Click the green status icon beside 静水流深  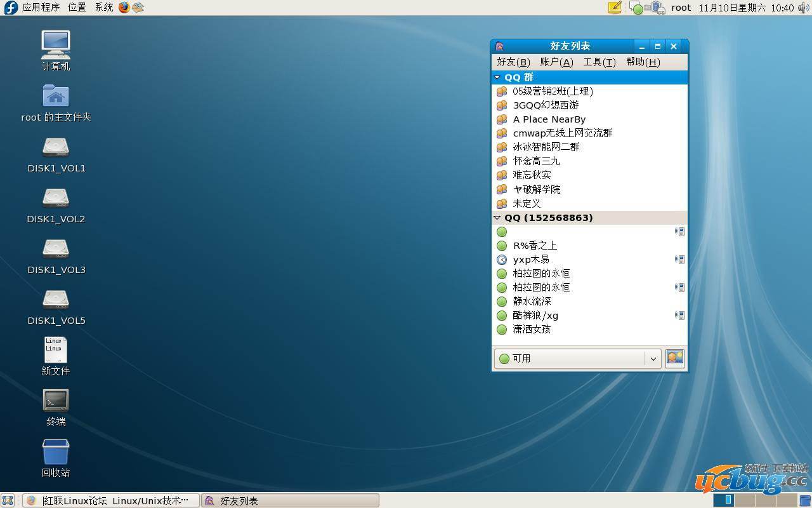click(502, 302)
